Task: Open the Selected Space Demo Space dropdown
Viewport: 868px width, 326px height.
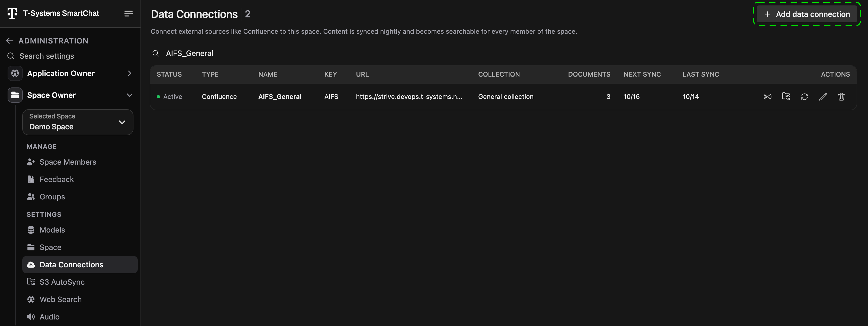Action: point(78,122)
